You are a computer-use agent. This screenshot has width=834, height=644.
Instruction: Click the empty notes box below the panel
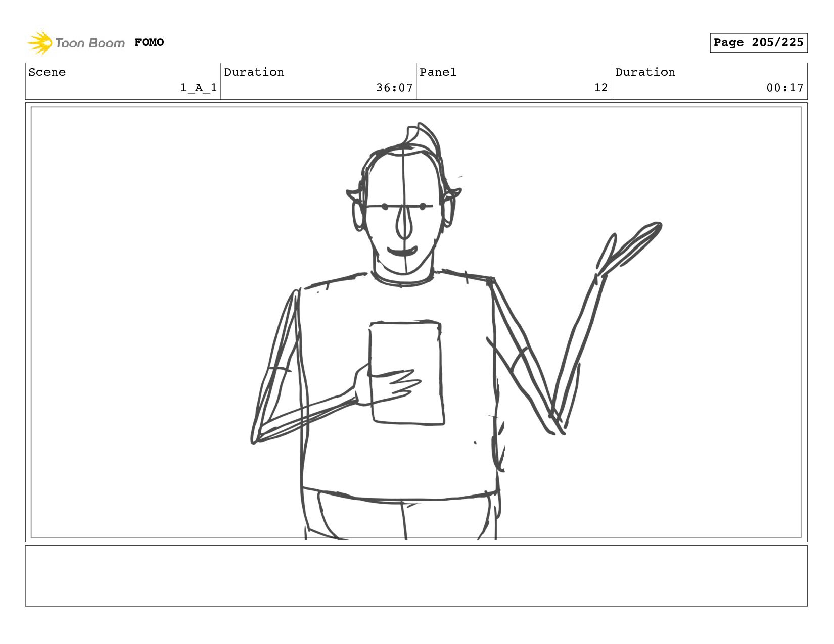[x=416, y=575]
